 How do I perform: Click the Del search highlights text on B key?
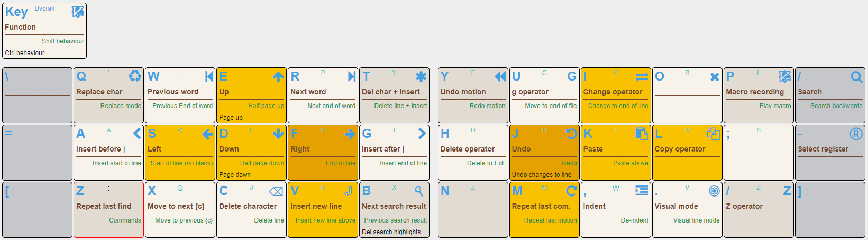[x=391, y=232]
